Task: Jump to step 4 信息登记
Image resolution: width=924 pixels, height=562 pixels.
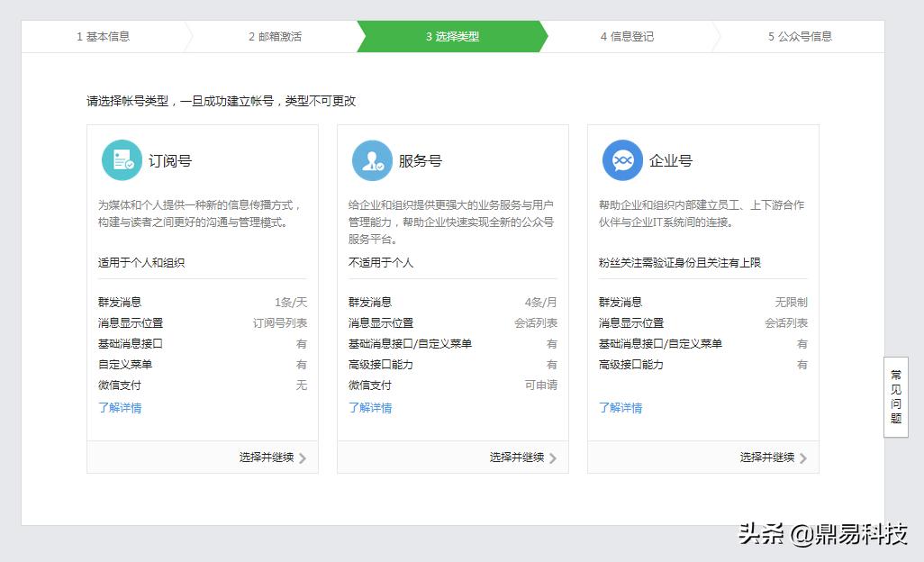Action: tap(625, 36)
